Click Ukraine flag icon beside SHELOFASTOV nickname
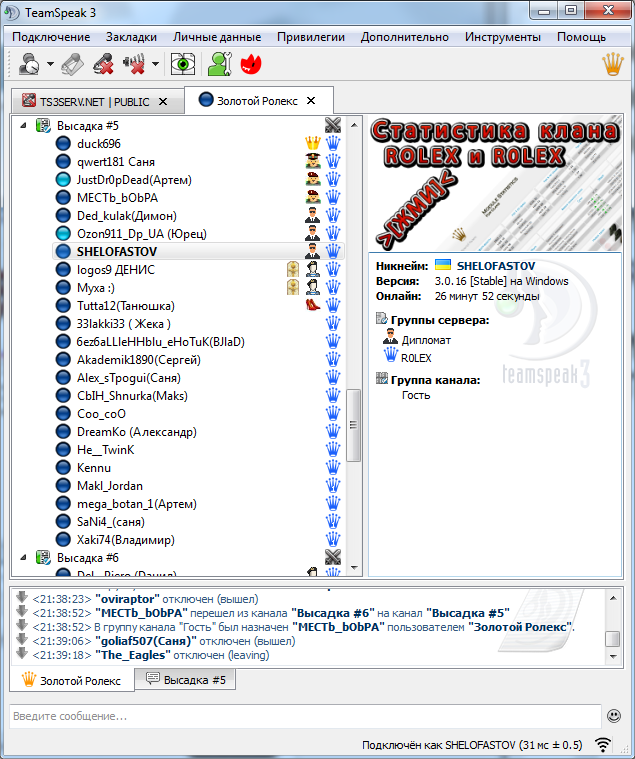The width and height of the screenshot is (635, 759). point(442,265)
